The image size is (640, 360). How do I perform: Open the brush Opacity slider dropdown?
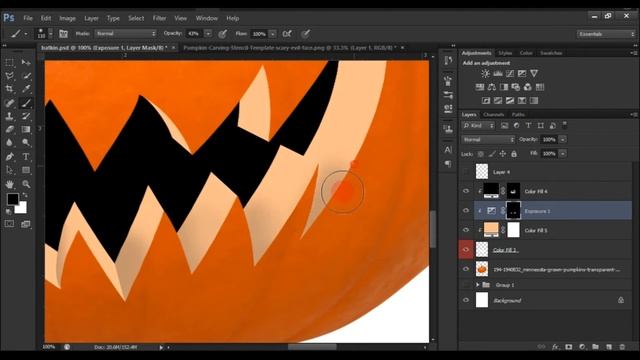tap(208, 34)
